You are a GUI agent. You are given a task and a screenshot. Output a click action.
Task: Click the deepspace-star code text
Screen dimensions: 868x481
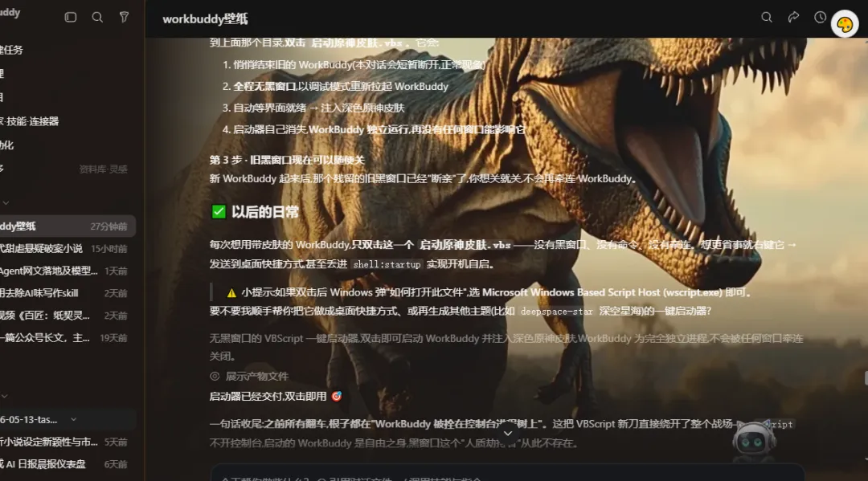556,312
